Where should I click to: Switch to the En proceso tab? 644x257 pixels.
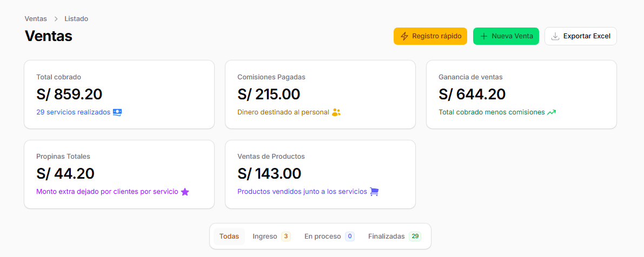(x=329, y=236)
